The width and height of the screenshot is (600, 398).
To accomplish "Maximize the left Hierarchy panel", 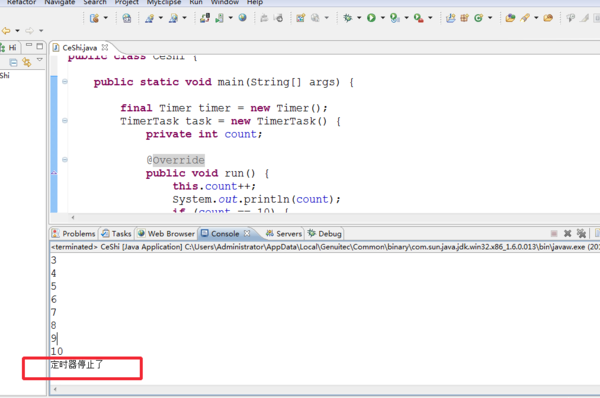I will pos(39,46).
